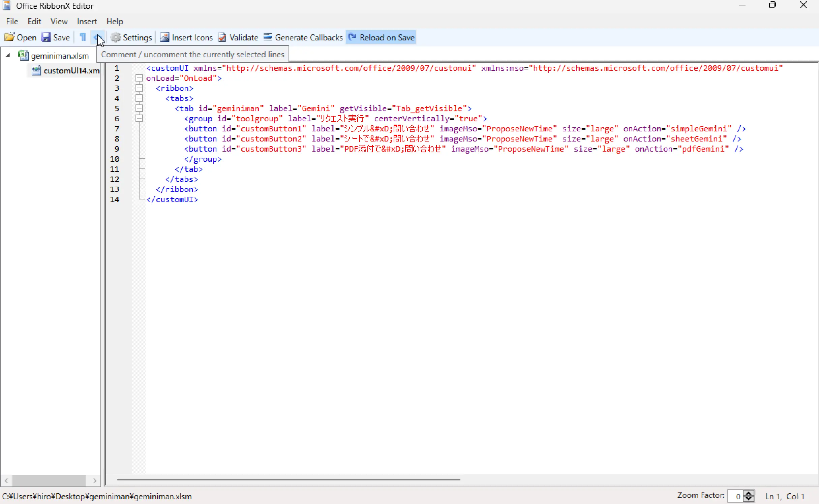Open the File menu
Screen dimensions: 819x504
coord(12,22)
